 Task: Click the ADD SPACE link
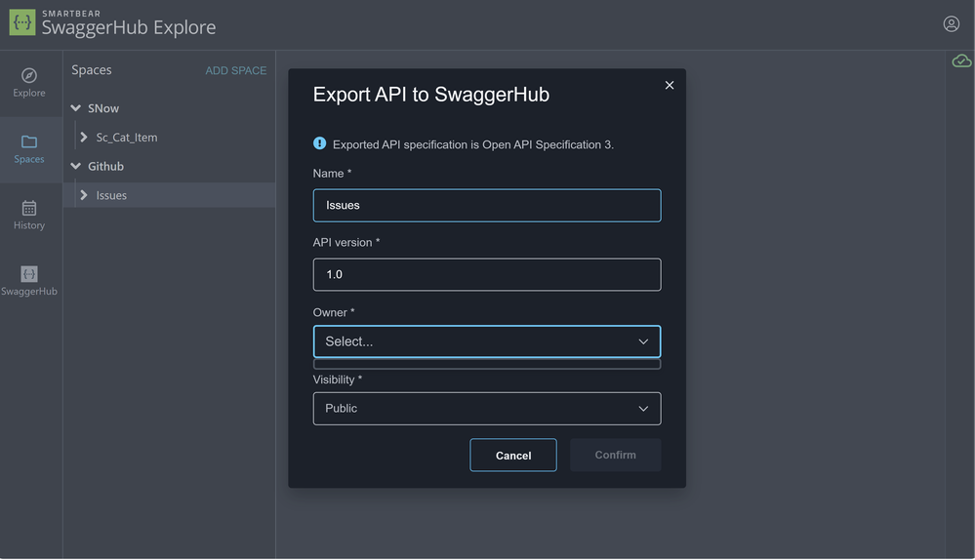(235, 70)
